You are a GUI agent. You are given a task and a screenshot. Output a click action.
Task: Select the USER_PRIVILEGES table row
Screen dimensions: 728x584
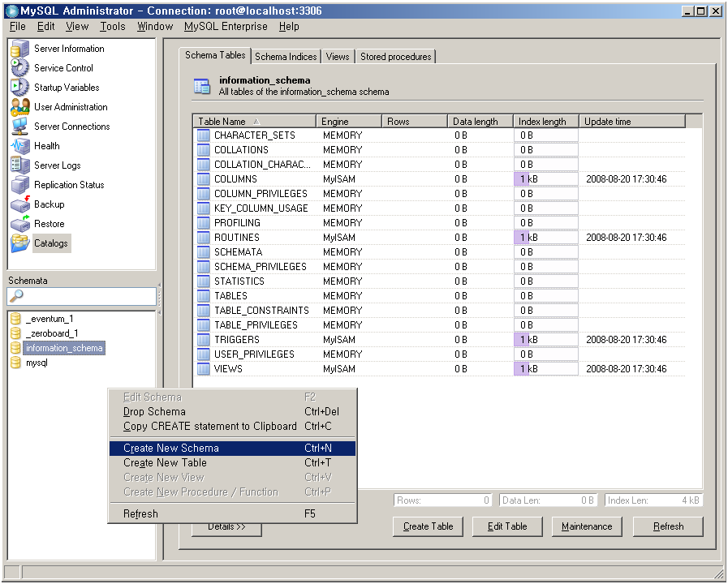(x=439, y=354)
